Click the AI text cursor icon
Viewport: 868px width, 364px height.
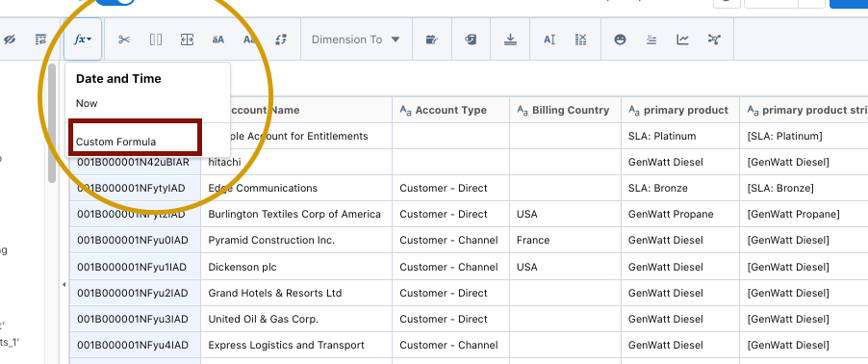[x=549, y=39]
